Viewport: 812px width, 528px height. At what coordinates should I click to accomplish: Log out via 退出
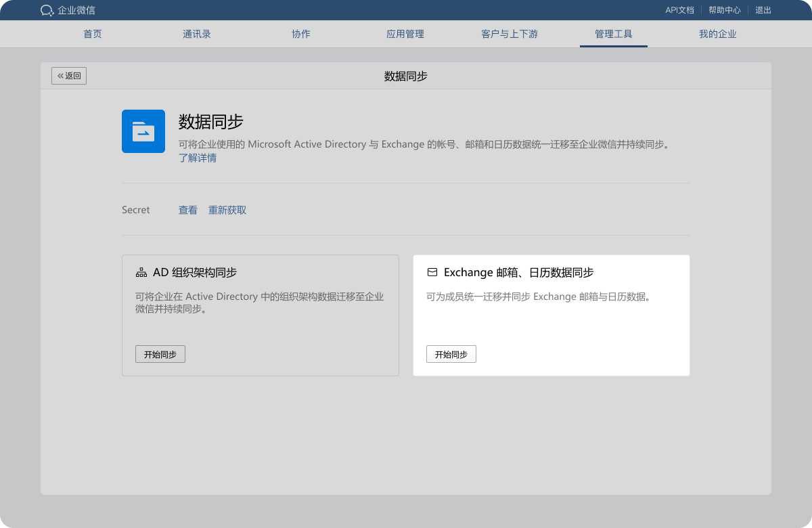coord(763,10)
